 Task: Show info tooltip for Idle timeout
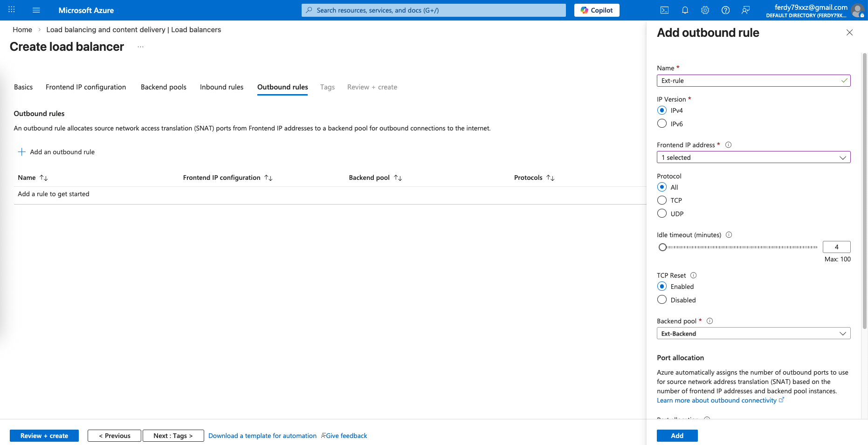click(x=729, y=235)
